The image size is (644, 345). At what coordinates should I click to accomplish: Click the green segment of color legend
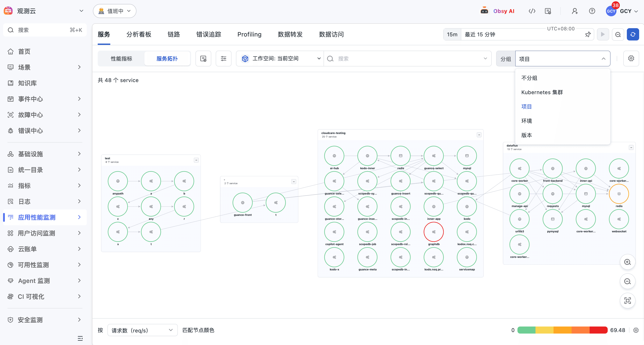click(526, 330)
